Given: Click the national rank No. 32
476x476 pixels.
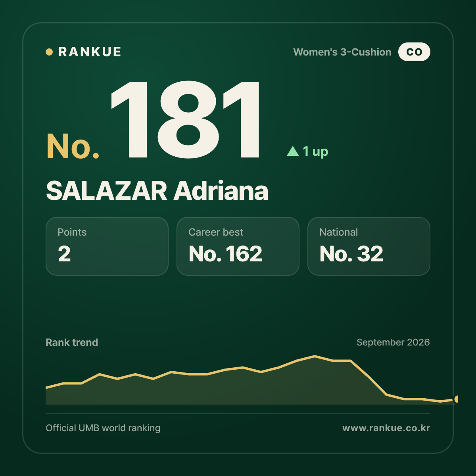Looking at the screenshot, I should [x=351, y=254].
